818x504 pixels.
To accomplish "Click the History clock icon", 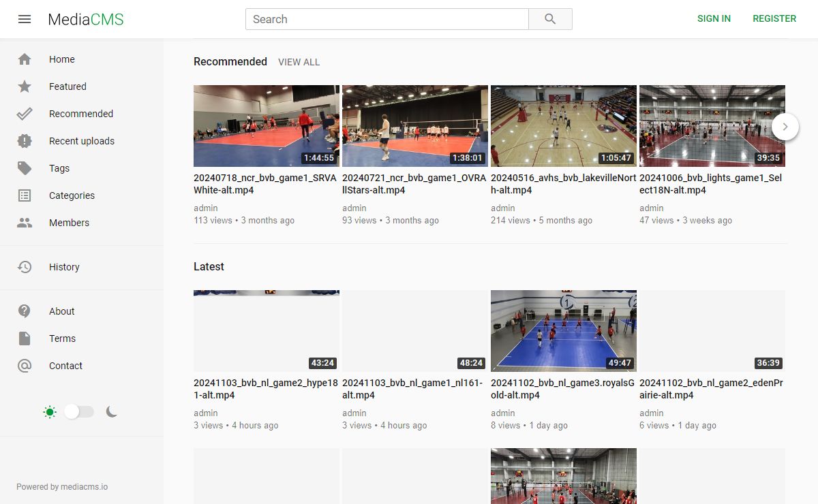I will (25, 267).
